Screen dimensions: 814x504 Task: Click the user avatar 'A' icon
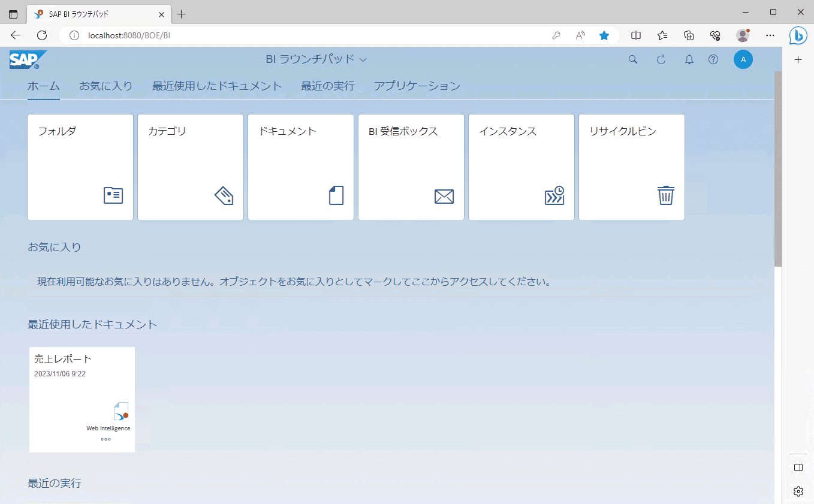coord(743,59)
